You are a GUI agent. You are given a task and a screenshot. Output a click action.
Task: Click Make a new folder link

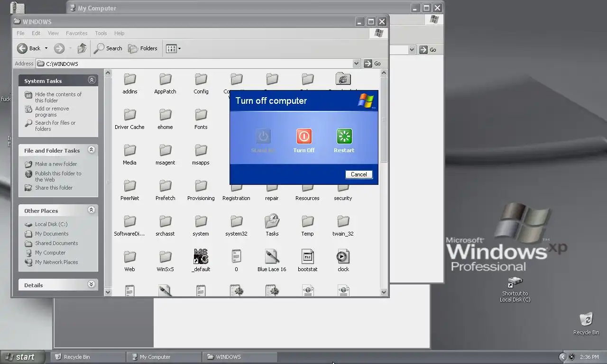click(56, 164)
